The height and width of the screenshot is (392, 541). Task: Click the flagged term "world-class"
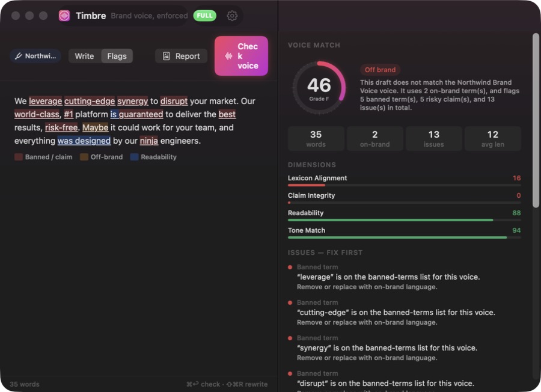(37, 114)
